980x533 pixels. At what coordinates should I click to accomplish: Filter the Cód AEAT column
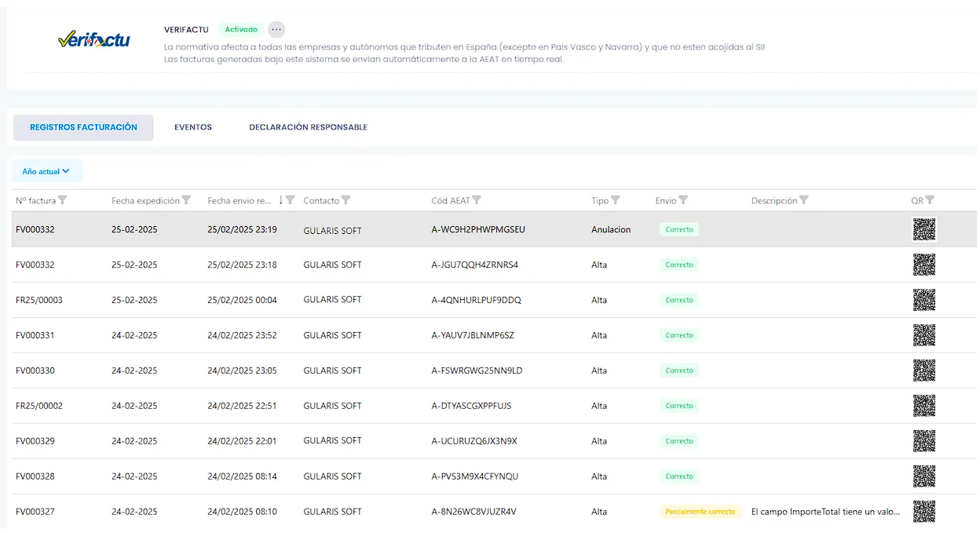click(x=477, y=200)
